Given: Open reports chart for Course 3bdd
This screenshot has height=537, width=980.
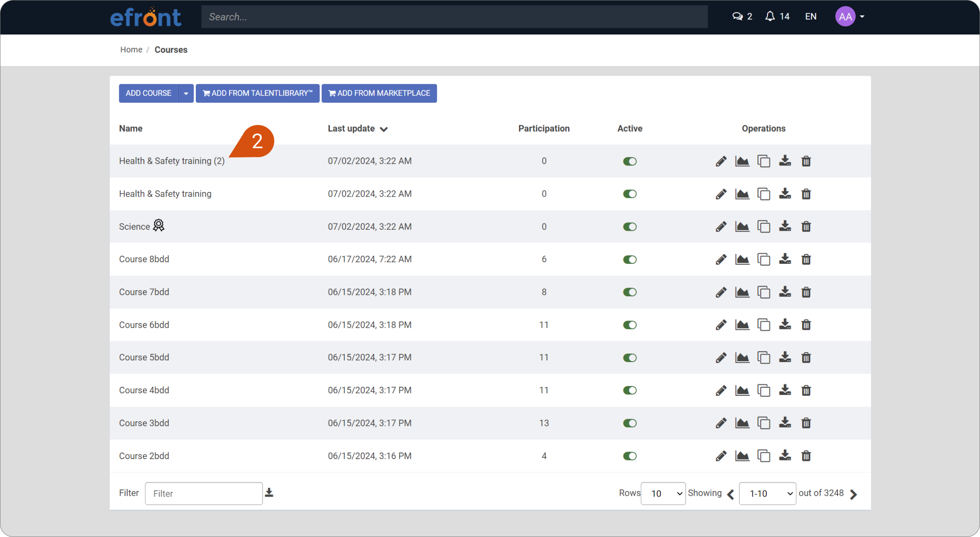Looking at the screenshot, I should click(742, 423).
